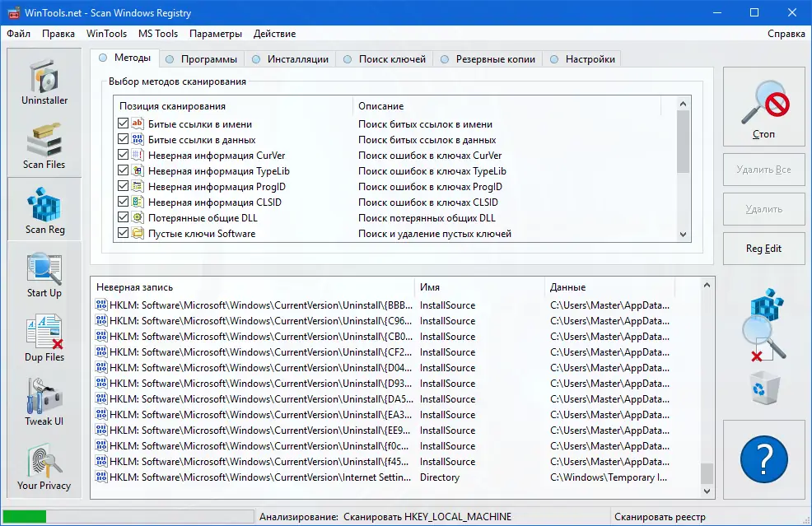Click icon of the Uninstall\{C96... result row
The image size is (812, 526).
[x=101, y=320]
